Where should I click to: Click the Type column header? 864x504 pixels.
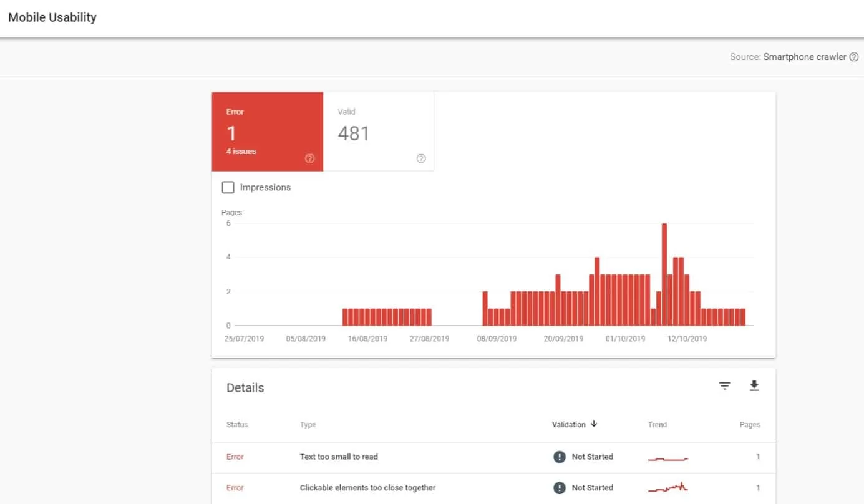(308, 424)
